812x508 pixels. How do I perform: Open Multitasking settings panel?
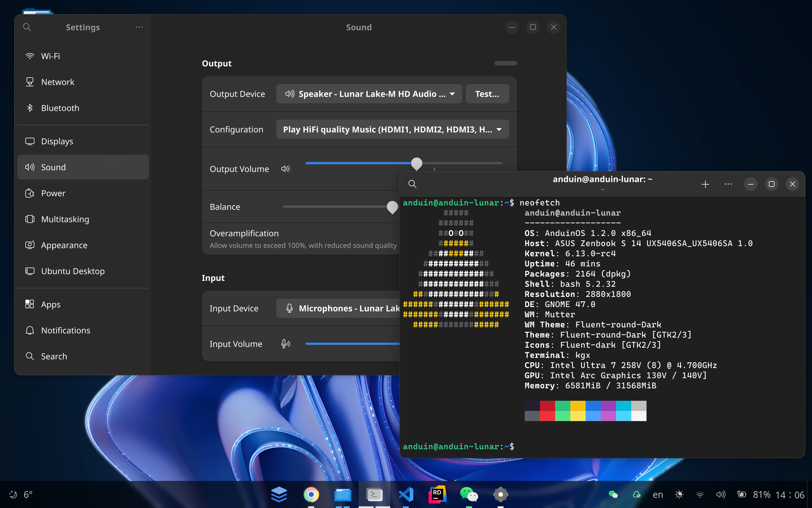[83, 219]
